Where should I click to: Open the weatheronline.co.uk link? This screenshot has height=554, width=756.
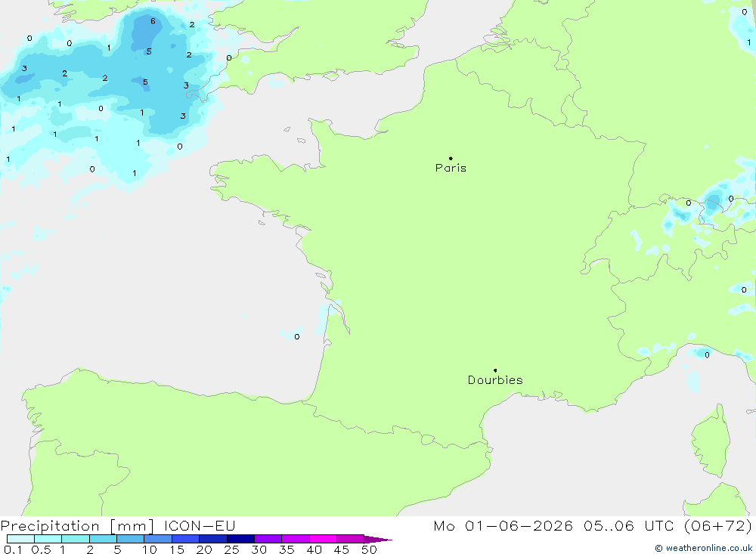[703, 548]
